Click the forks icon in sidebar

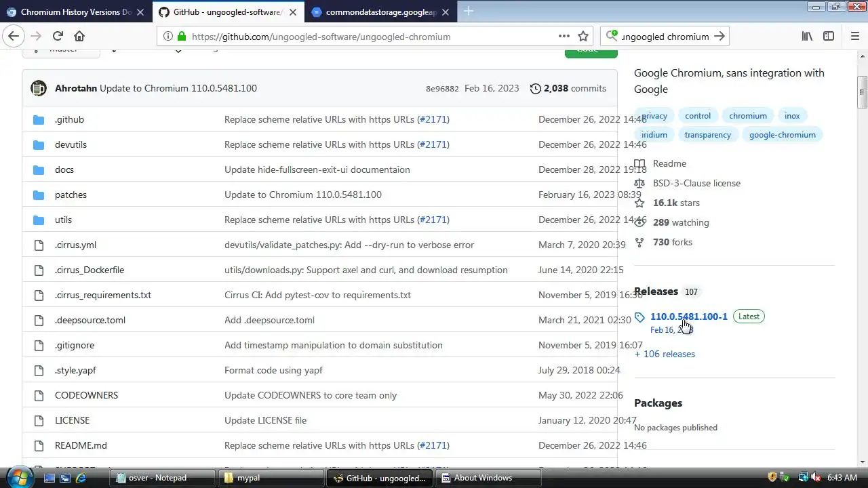(639, 243)
